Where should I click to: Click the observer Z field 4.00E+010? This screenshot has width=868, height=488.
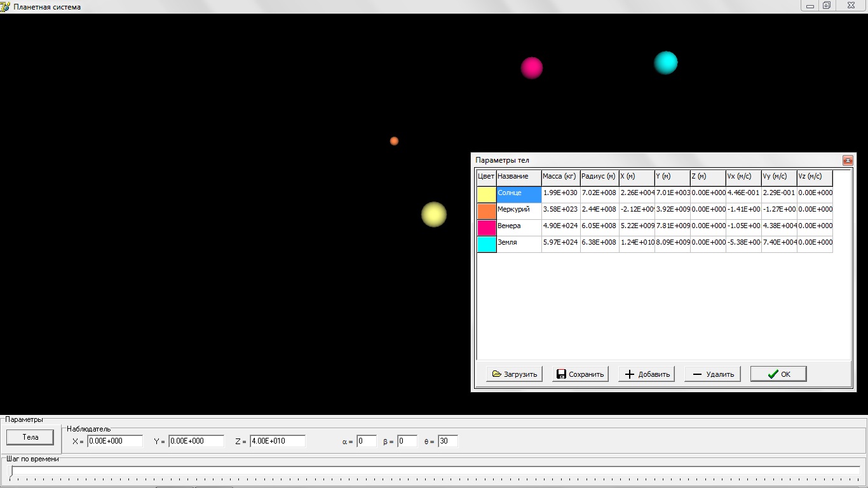coord(278,441)
